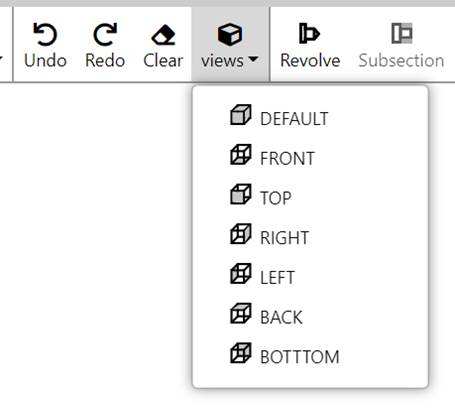Activate the Revolve tool icon
455x408 pixels.
pyautogui.click(x=309, y=33)
